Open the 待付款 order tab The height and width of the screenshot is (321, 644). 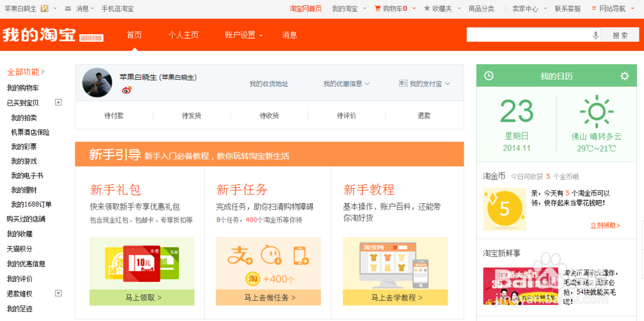coord(114,116)
